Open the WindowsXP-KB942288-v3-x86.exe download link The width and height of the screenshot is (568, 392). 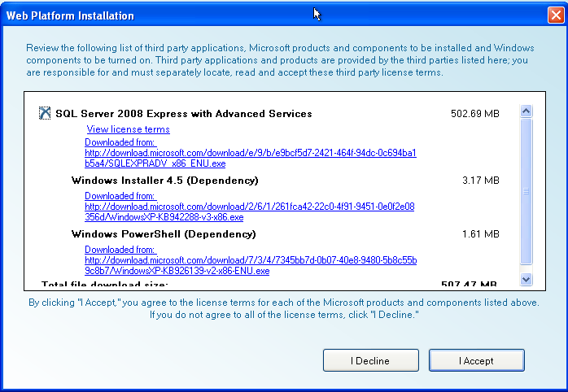[x=250, y=211]
